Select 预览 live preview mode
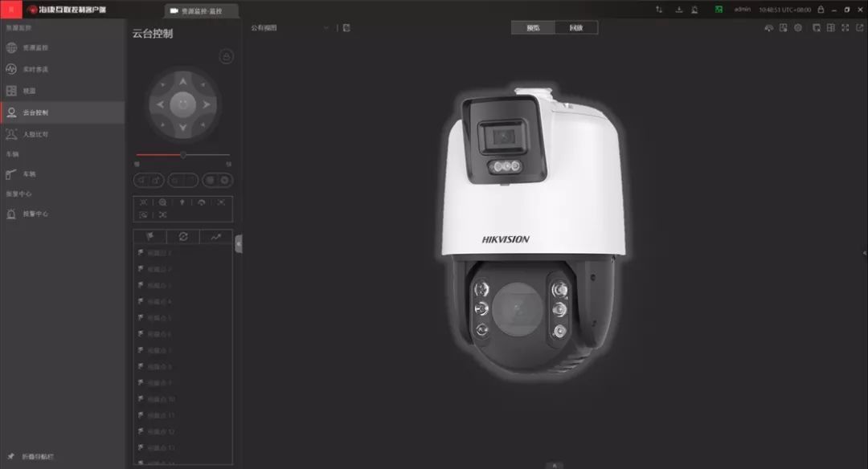 point(533,28)
